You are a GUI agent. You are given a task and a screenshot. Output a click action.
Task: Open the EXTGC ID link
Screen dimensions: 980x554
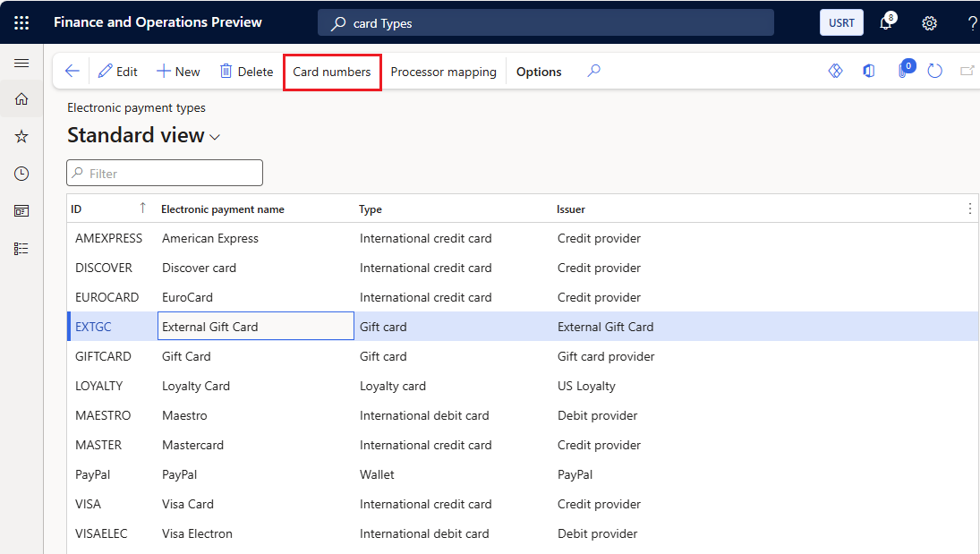(x=93, y=327)
